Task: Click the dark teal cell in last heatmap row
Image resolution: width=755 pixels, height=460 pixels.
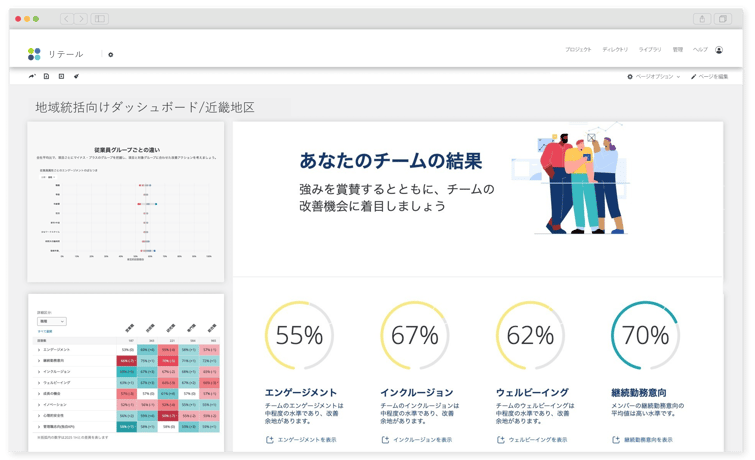Action: [x=127, y=427]
